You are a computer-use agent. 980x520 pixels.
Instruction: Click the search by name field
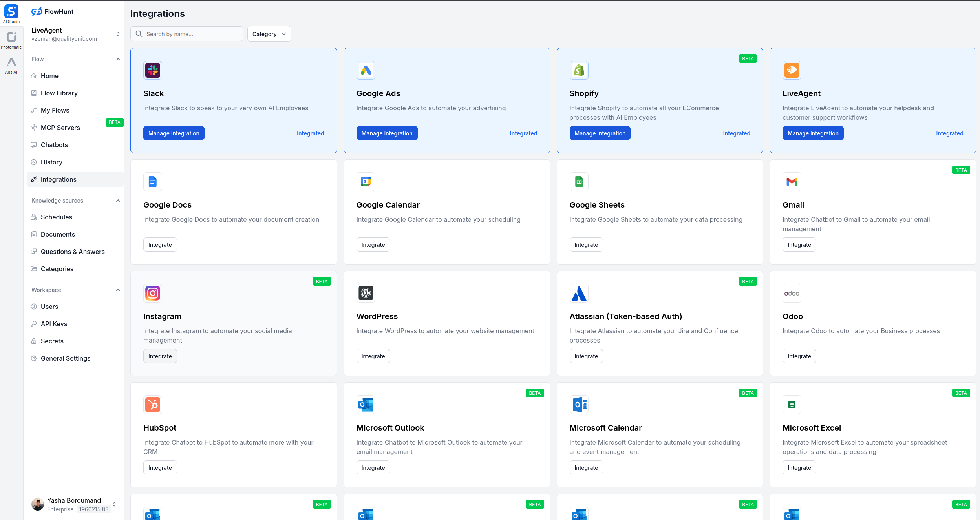point(187,34)
